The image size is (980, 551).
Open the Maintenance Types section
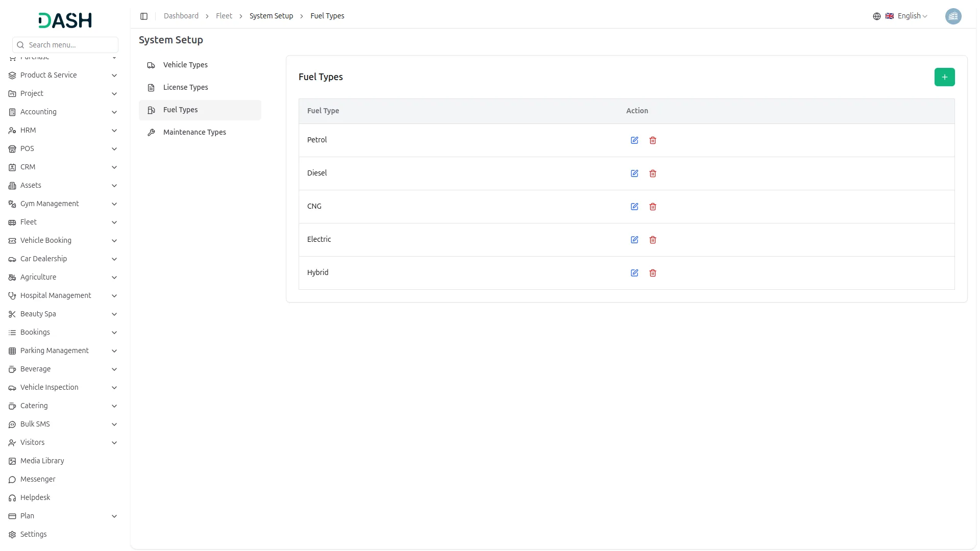coord(194,132)
